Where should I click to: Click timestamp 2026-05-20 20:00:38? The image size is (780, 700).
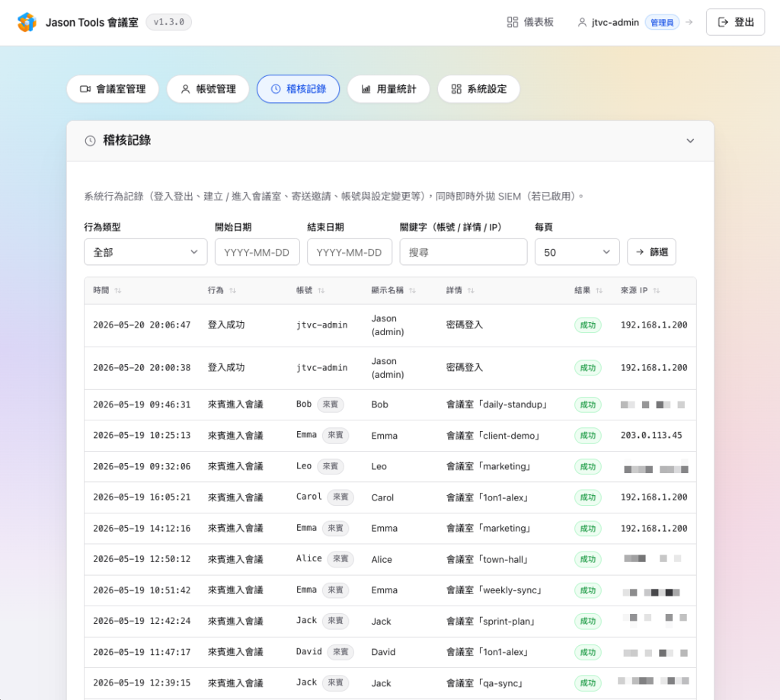[142, 368]
